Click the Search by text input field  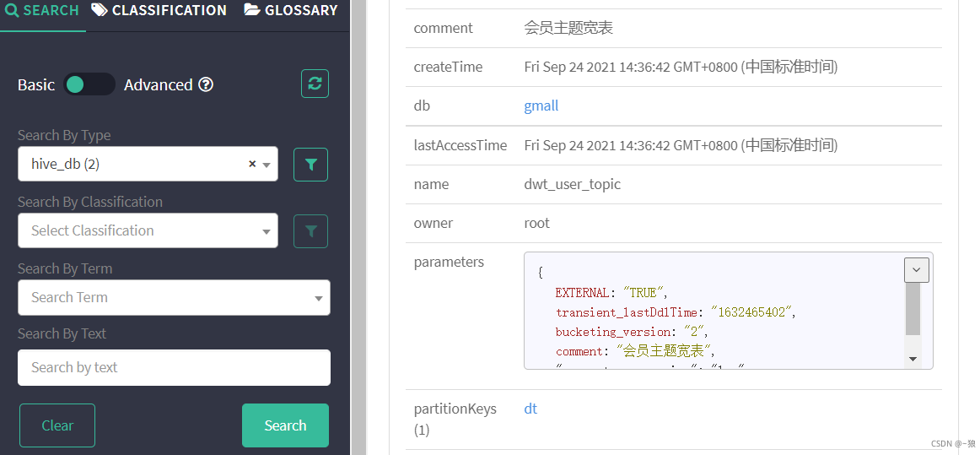(x=174, y=367)
